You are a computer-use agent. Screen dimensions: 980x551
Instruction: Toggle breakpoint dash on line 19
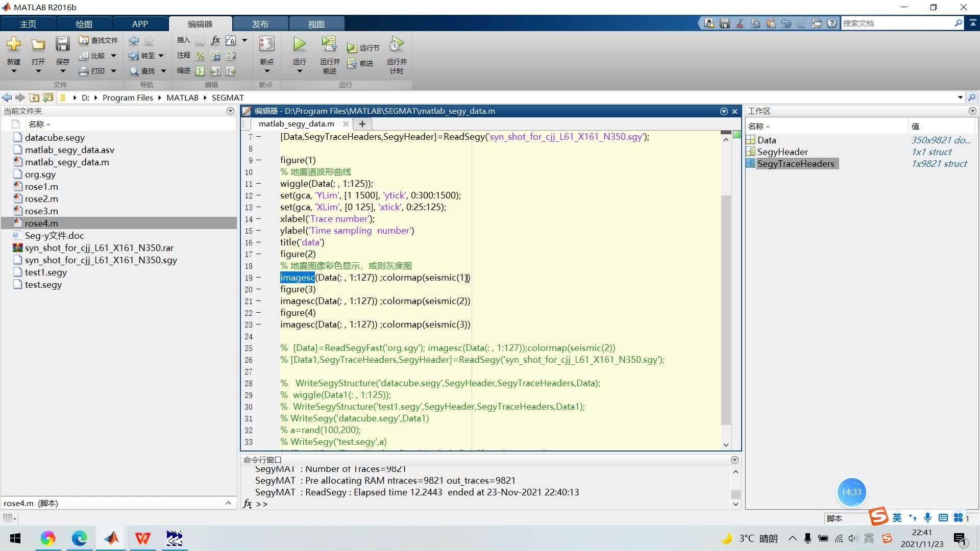(x=259, y=278)
